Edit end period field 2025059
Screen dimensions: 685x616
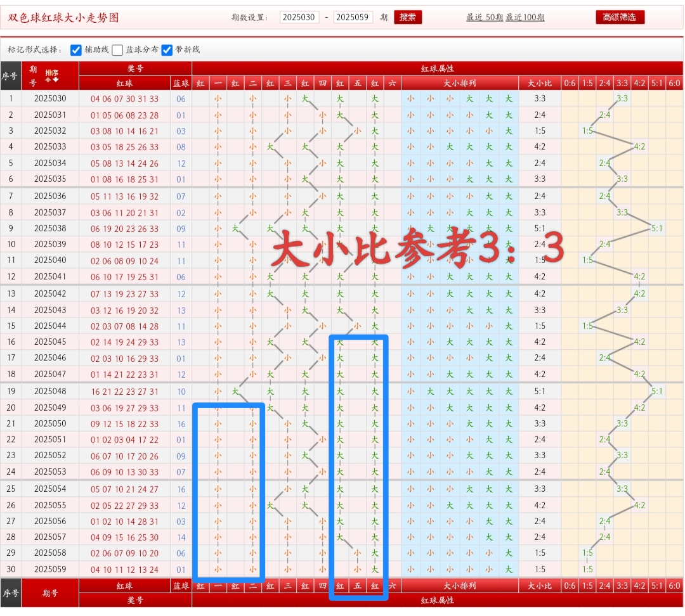353,18
